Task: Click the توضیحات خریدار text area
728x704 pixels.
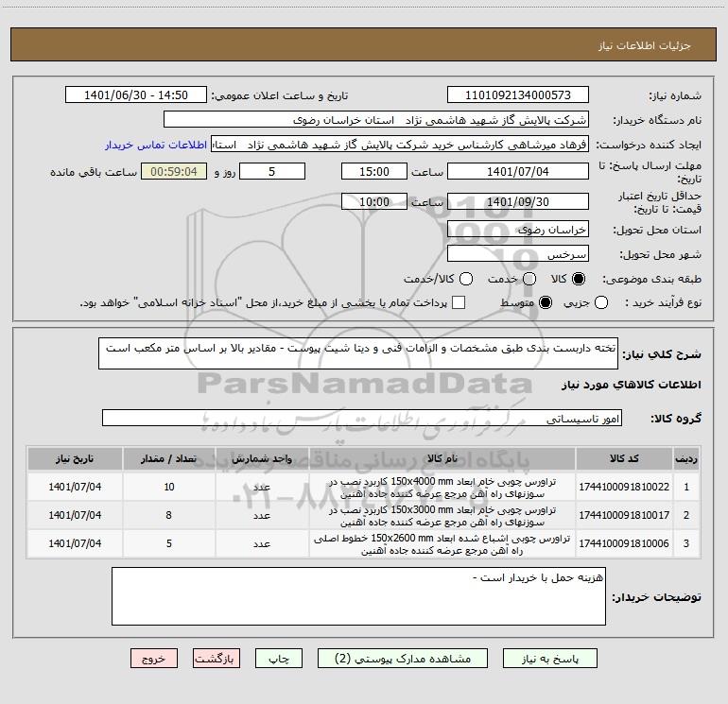Action: click(x=359, y=596)
